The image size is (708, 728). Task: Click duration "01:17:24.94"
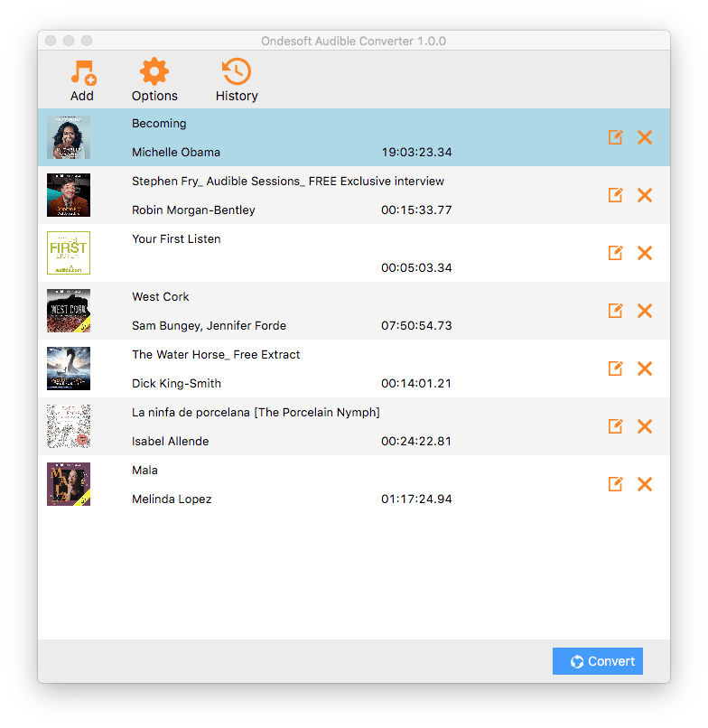tap(416, 499)
